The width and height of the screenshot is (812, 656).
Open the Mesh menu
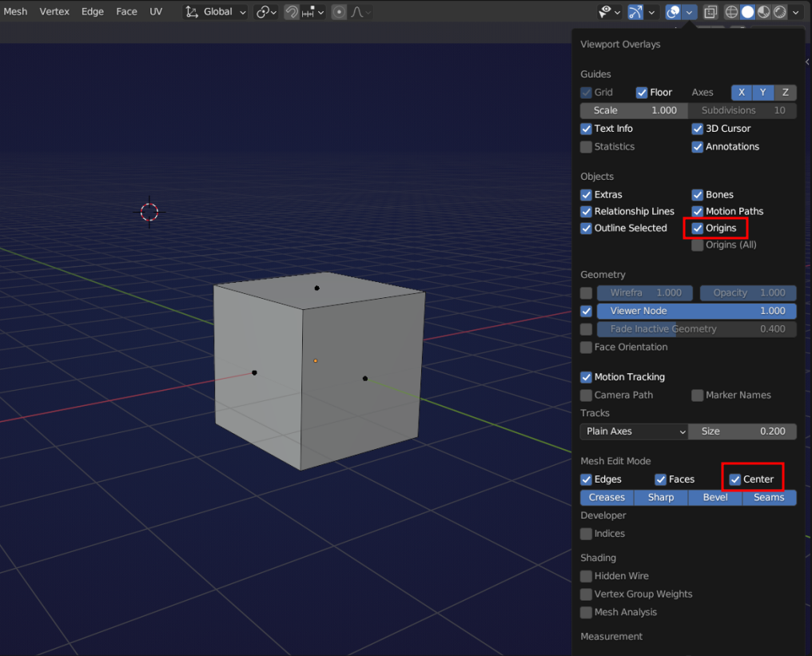tap(15, 12)
